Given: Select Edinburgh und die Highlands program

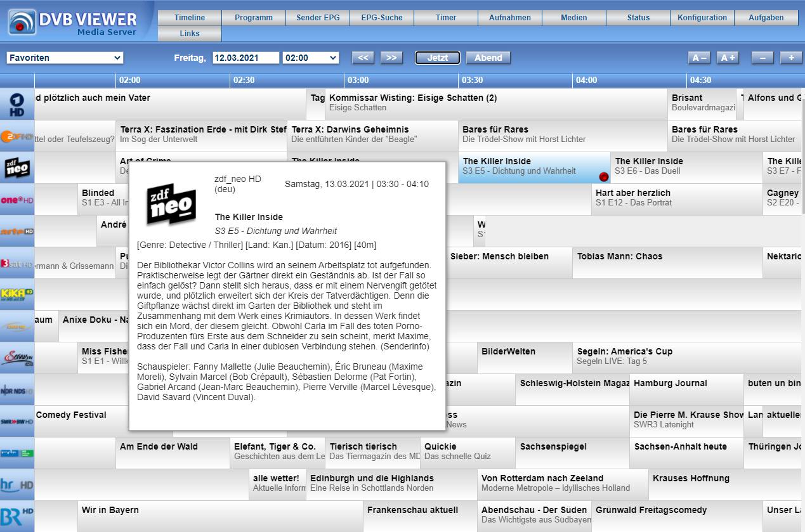Looking at the screenshot, I should point(391,484).
